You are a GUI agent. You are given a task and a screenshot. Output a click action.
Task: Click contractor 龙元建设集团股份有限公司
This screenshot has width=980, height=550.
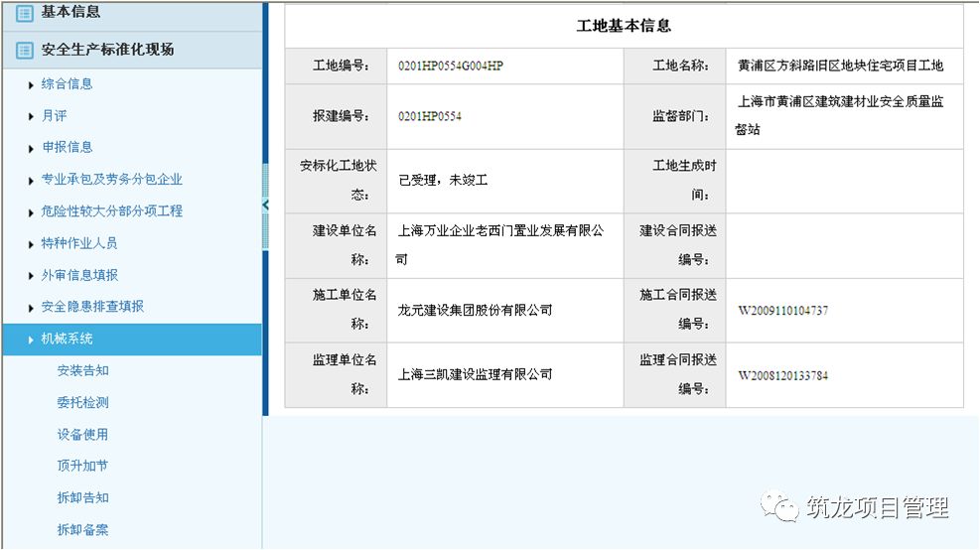click(475, 310)
